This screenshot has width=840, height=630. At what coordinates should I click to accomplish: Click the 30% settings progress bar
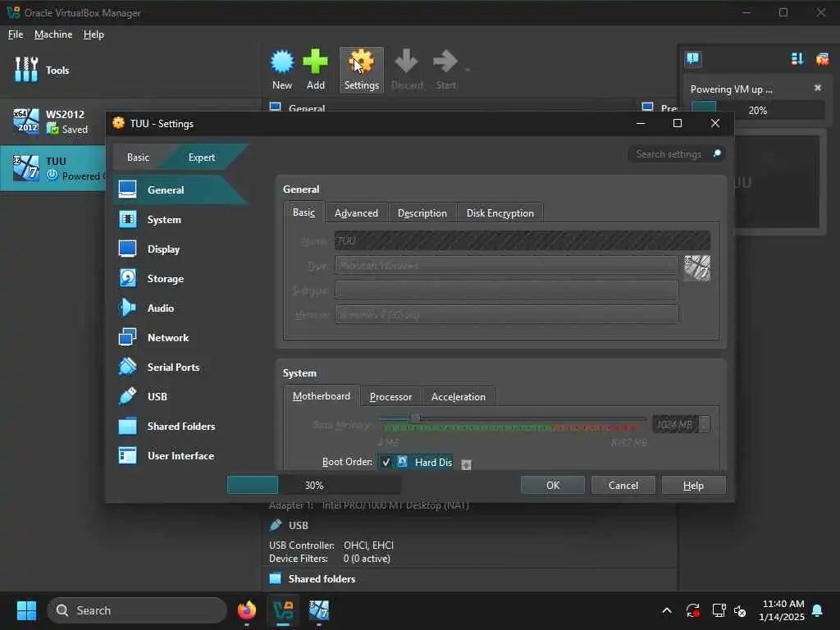[314, 485]
